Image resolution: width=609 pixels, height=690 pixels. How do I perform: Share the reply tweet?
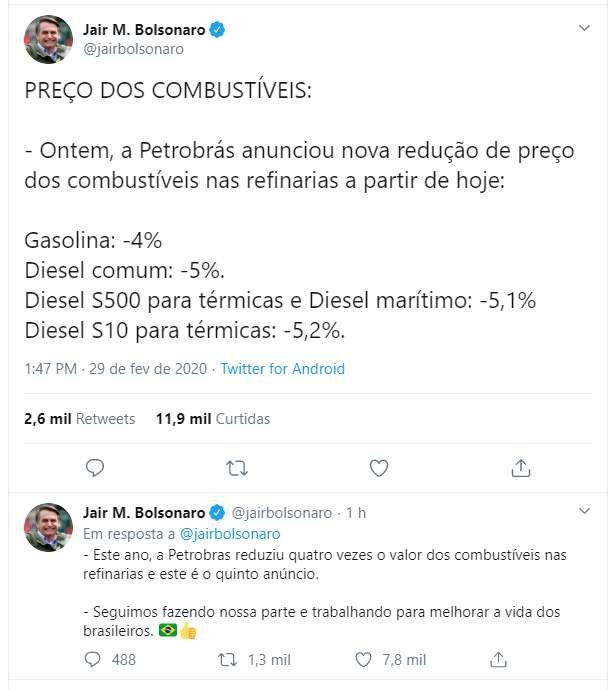498,659
